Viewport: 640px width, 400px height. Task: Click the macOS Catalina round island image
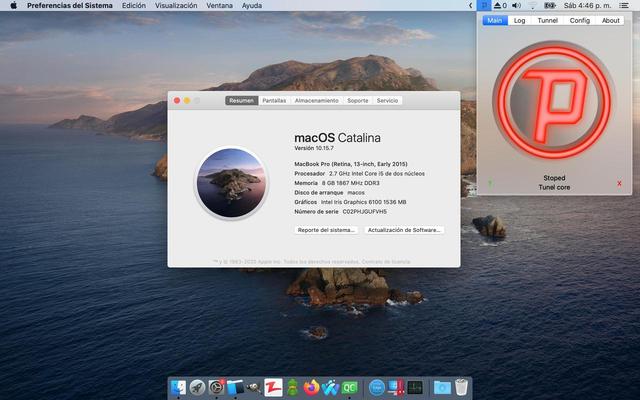pos(231,182)
